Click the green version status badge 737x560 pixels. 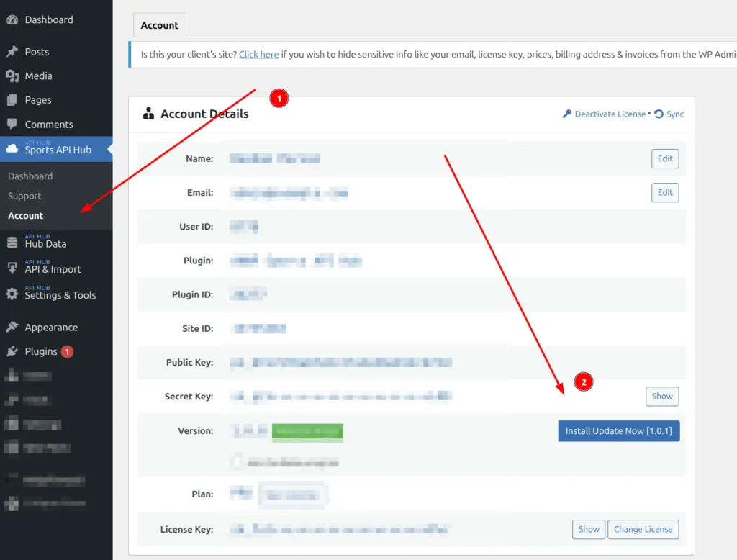[x=307, y=431]
